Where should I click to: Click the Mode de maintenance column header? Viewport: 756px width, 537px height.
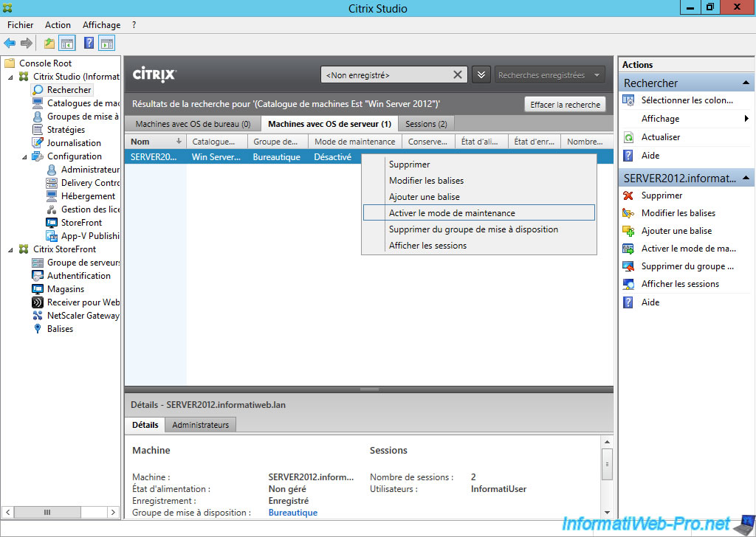click(355, 142)
